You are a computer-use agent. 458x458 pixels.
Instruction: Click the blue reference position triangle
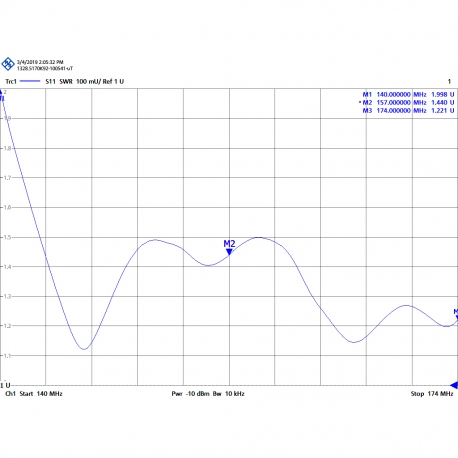coord(454,385)
